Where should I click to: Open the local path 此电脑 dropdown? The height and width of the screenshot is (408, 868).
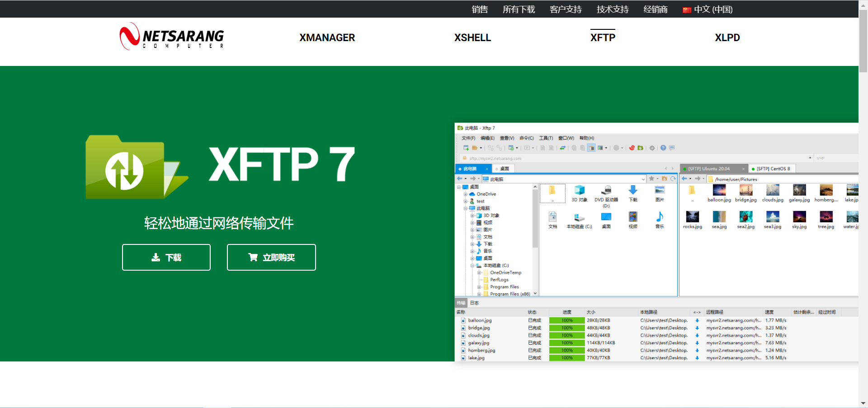click(643, 179)
